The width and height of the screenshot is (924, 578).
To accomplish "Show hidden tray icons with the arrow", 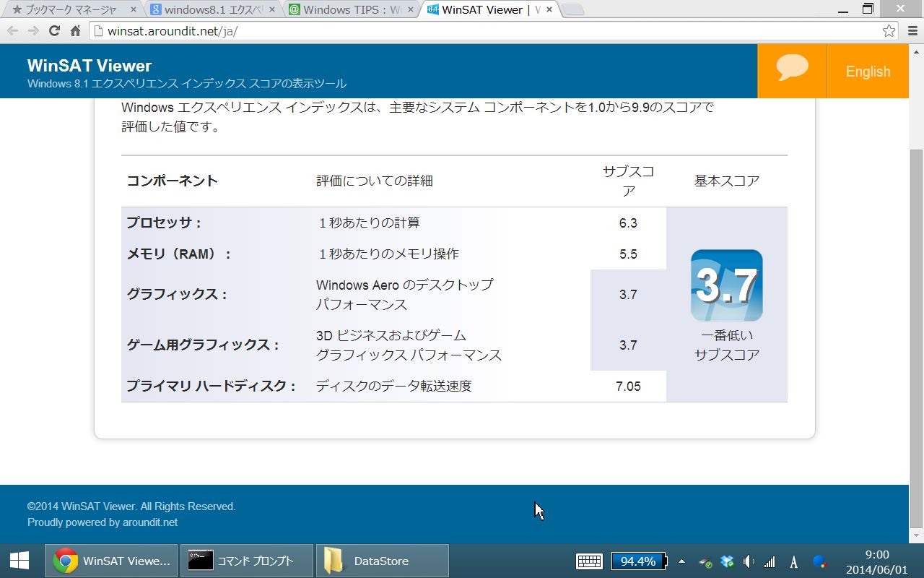I will coord(681,561).
